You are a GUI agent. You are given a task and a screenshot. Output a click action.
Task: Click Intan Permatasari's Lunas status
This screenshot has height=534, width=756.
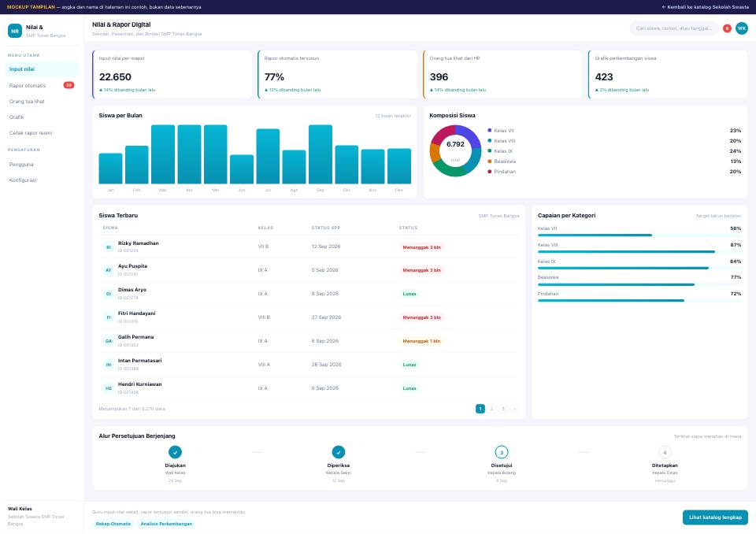point(409,365)
